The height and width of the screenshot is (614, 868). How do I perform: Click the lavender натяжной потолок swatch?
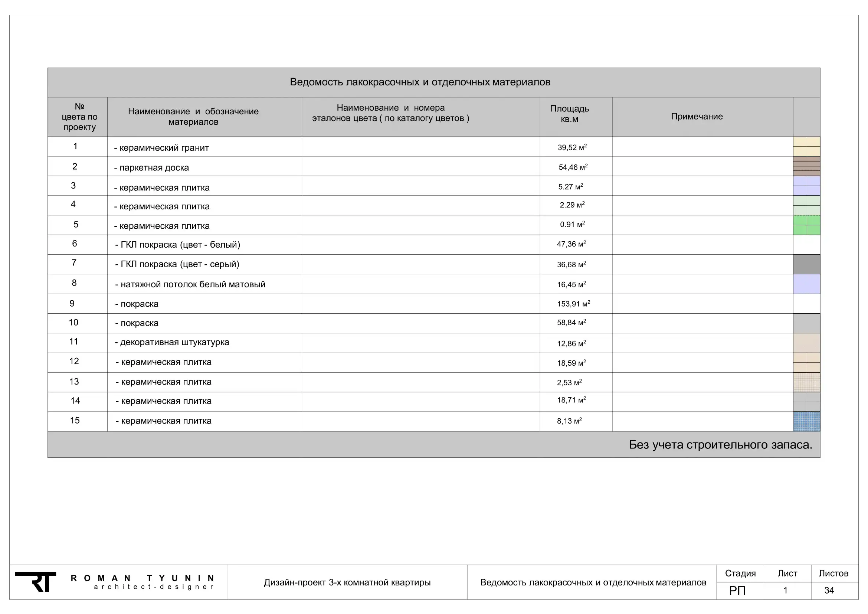(806, 284)
